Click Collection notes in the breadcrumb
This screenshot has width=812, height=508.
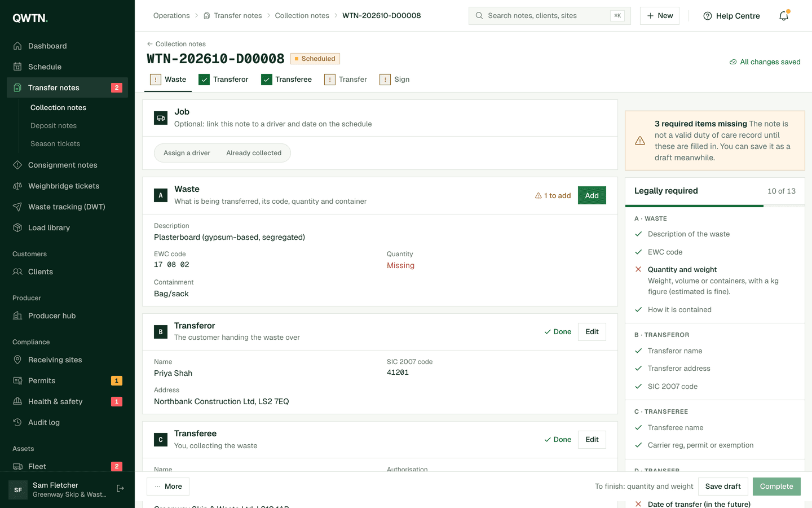click(x=302, y=16)
